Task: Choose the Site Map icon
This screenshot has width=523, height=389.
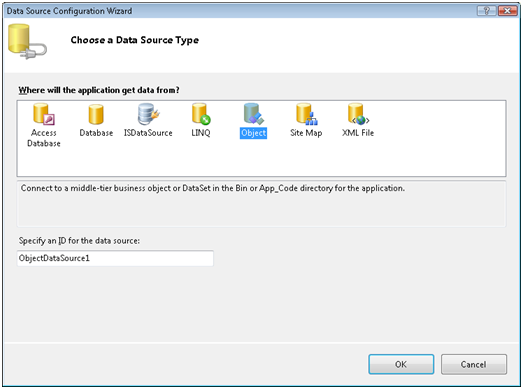Action: pos(307,114)
